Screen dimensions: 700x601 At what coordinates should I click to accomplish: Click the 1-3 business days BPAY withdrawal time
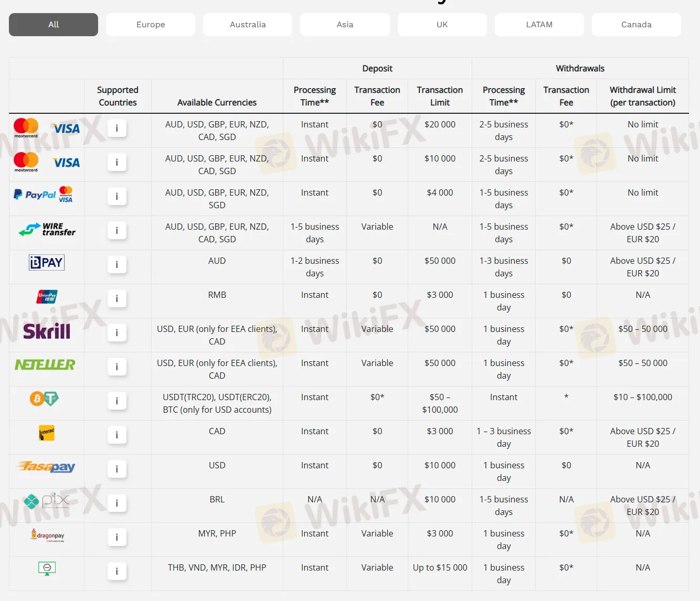tap(504, 267)
